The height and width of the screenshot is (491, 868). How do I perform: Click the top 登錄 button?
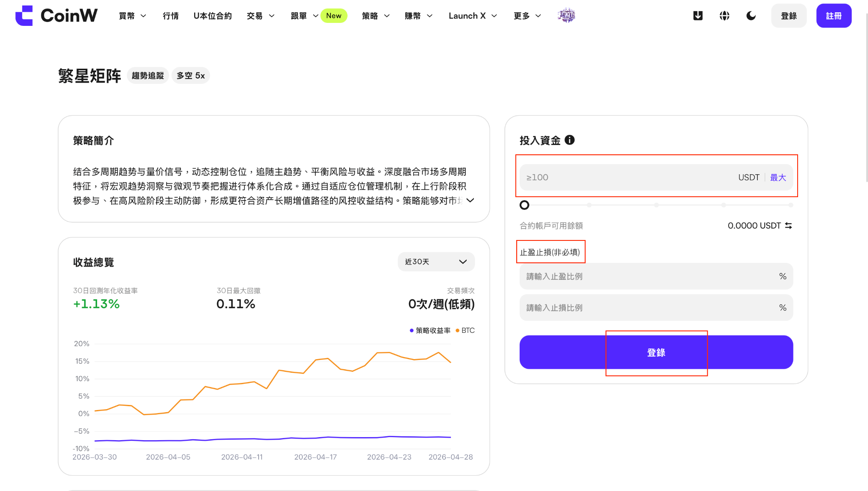[x=789, y=16]
